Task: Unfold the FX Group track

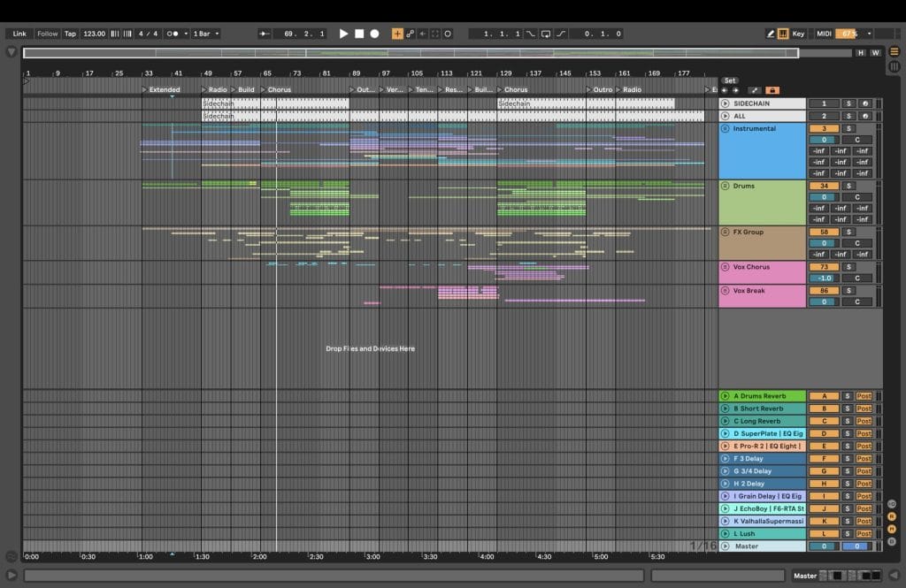Action: [x=726, y=233]
